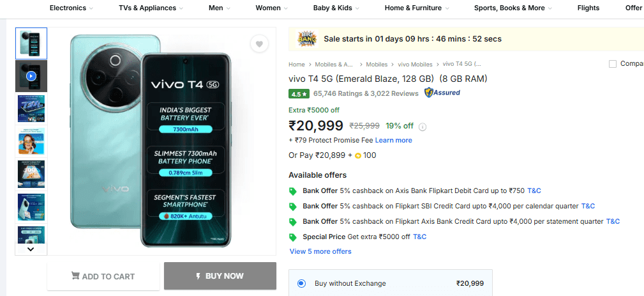Click green tag icon beside Special Price
This screenshot has width=644, height=296.
(x=293, y=237)
